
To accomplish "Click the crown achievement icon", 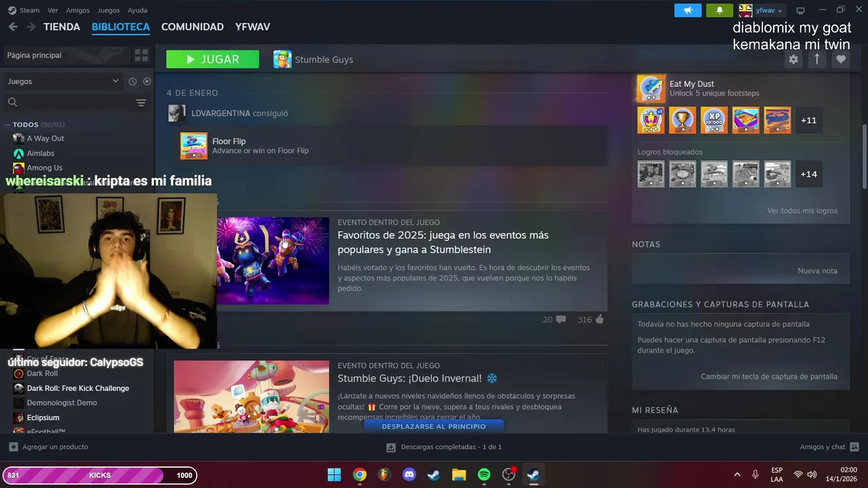I will pyautogui.click(x=651, y=120).
